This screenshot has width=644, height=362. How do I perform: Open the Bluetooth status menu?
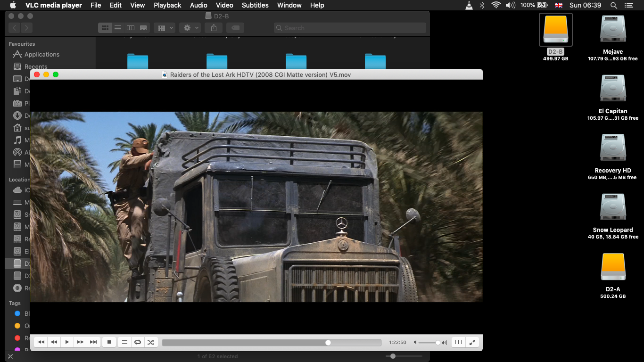(482, 5)
